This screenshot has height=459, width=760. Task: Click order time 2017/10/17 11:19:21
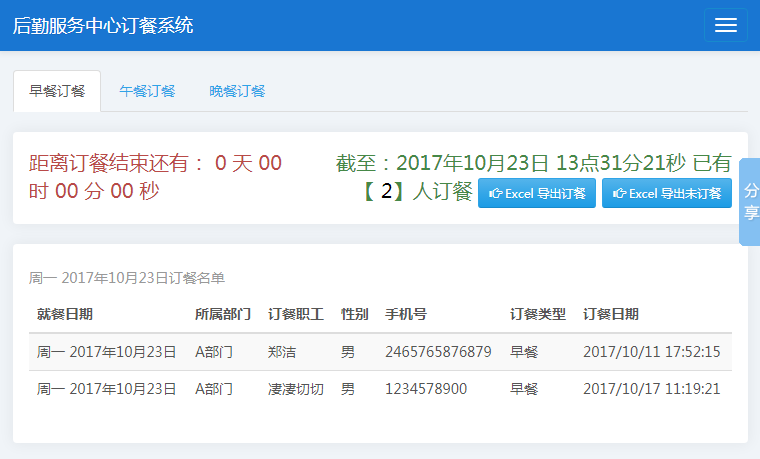651,389
